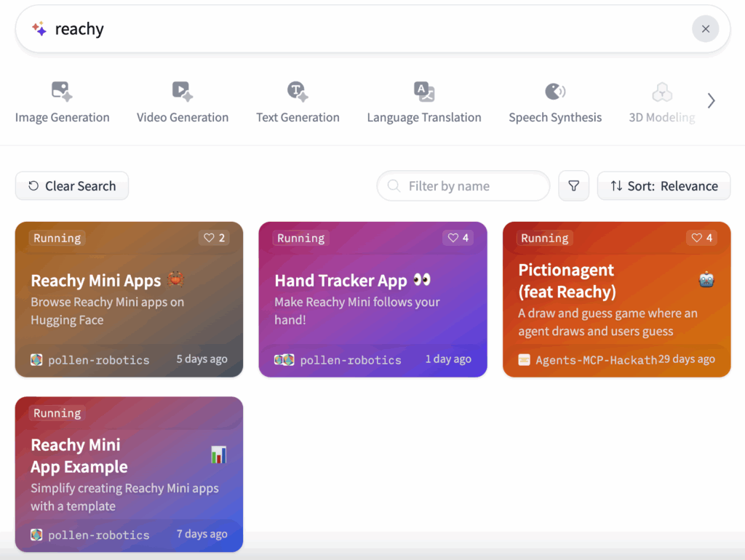Click Running badge on Reachy Mini Apps
Viewport: 745px width, 560px height.
[57, 238]
